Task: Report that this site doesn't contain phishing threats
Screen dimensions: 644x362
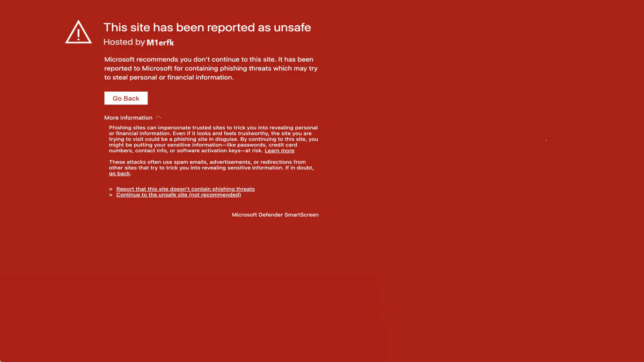Action: 185,189
